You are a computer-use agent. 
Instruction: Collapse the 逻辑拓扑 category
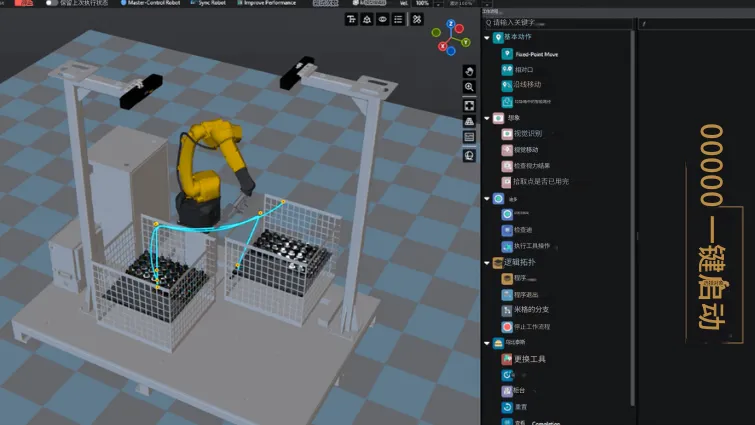click(x=487, y=263)
